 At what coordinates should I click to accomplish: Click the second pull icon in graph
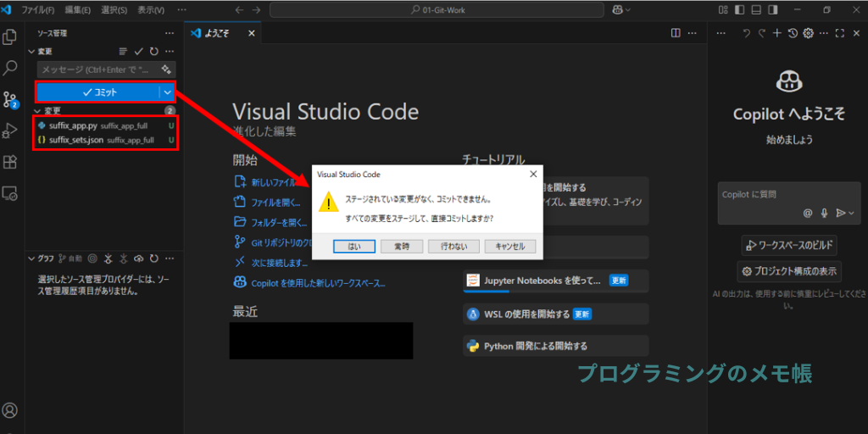coord(124,259)
